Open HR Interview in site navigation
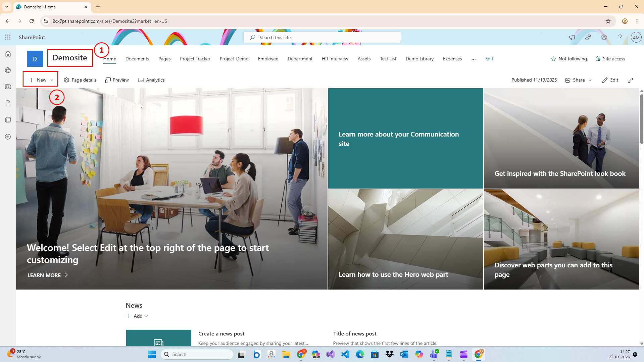Screen dimensions: 644x362 [335, 59]
